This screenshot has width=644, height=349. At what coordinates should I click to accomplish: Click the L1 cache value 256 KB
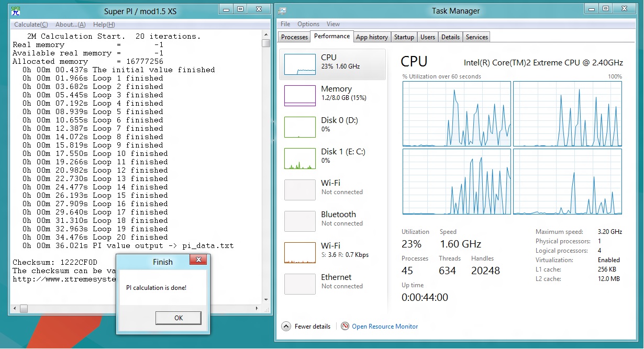point(607,269)
